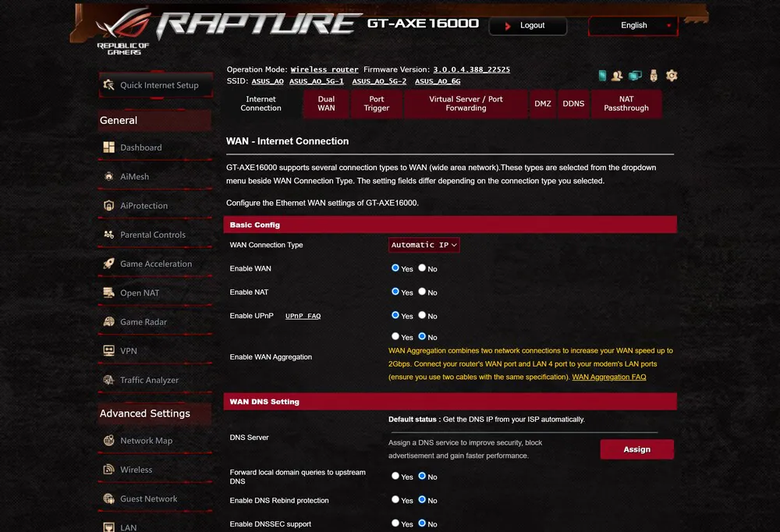
Task: Open the UPnP FAQ link
Action: [x=303, y=316]
